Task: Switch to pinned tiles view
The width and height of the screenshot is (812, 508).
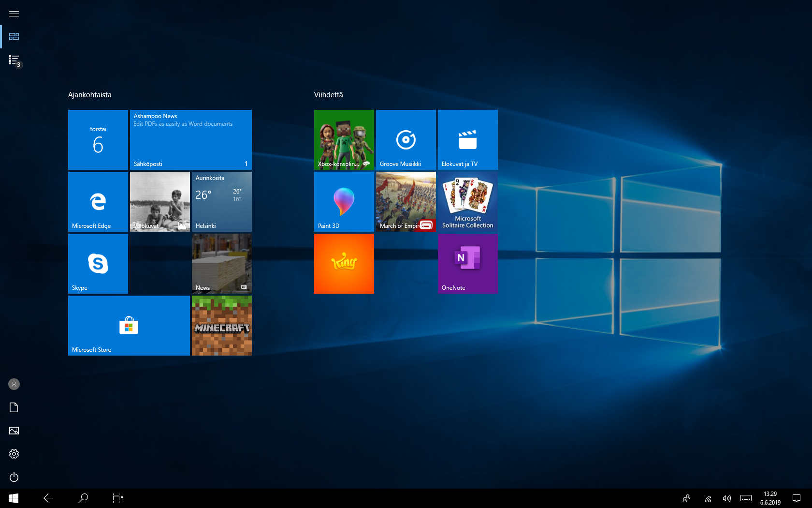Action: click(x=14, y=36)
